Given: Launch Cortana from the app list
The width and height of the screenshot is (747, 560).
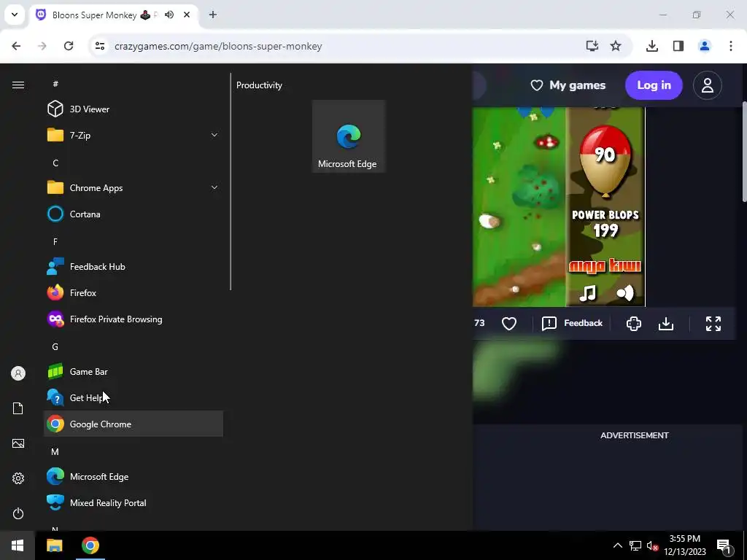Looking at the screenshot, I should tap(133, 214).
